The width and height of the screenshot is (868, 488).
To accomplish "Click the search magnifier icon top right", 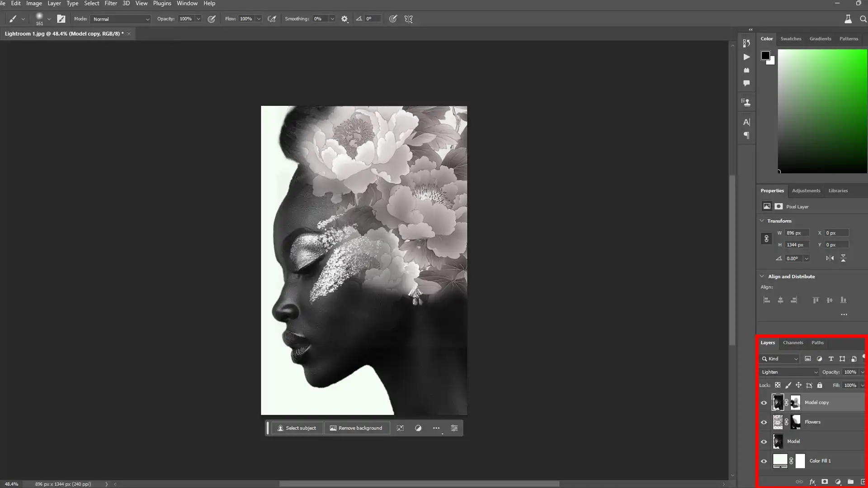I will tap(863, 19).
